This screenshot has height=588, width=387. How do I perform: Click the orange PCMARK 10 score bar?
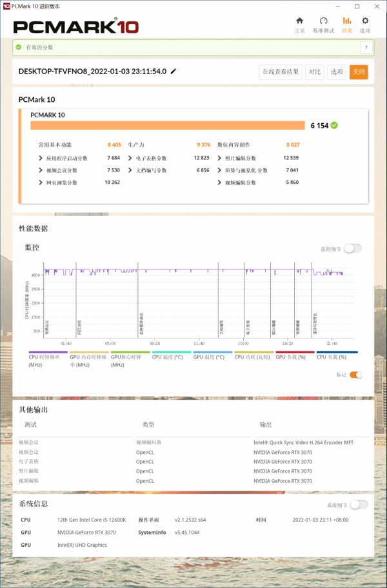point(168,125)
